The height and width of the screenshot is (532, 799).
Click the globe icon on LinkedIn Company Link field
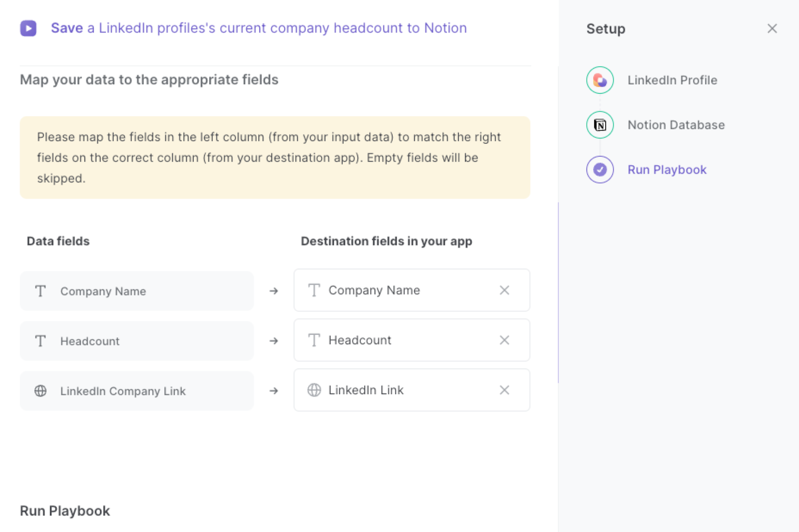click(x=41, y=391)
